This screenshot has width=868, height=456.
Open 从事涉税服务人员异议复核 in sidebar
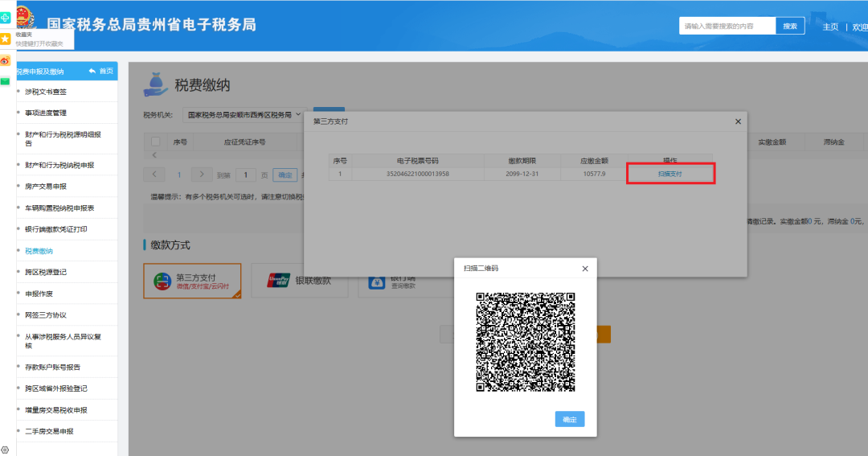tap(63, 341)
